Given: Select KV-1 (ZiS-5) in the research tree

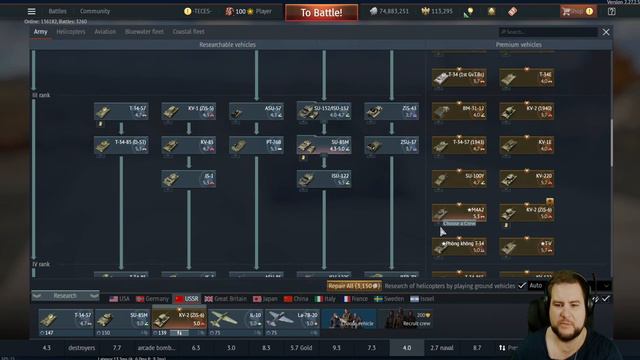Looking at the screenshot, I should point(189,111).
